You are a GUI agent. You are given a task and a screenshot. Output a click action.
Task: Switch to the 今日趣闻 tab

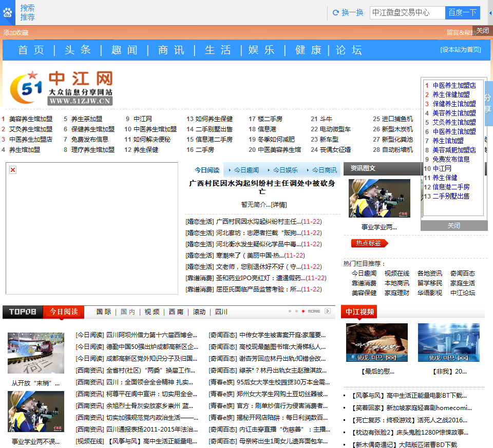tap(246, 170)
